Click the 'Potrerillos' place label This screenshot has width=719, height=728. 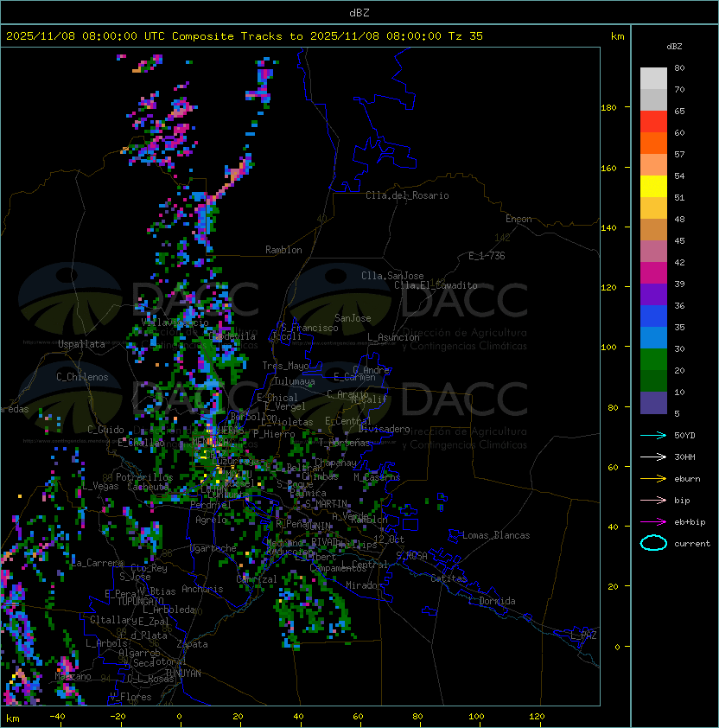click(144, 477)
